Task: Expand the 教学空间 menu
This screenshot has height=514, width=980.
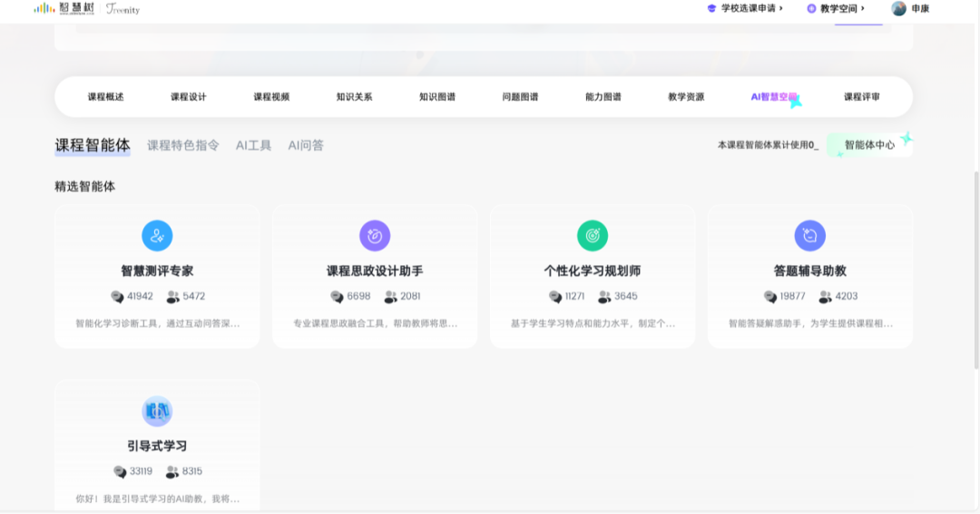Action: tap(836, 9)
